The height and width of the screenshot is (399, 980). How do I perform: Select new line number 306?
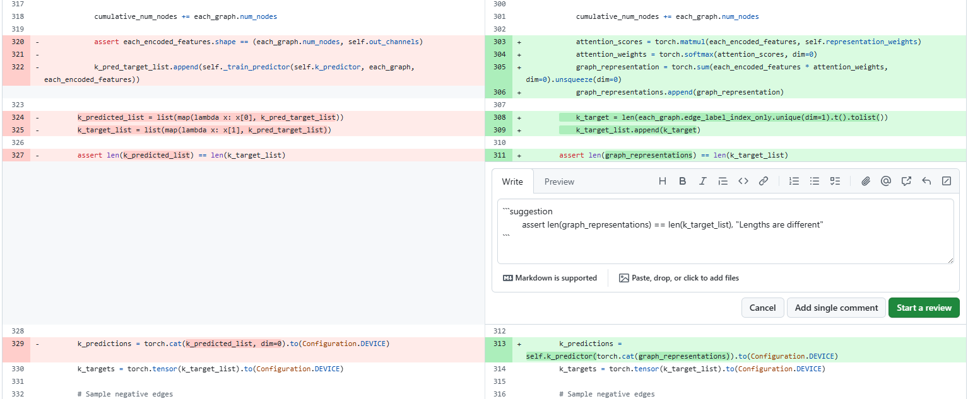pos(499,92)
